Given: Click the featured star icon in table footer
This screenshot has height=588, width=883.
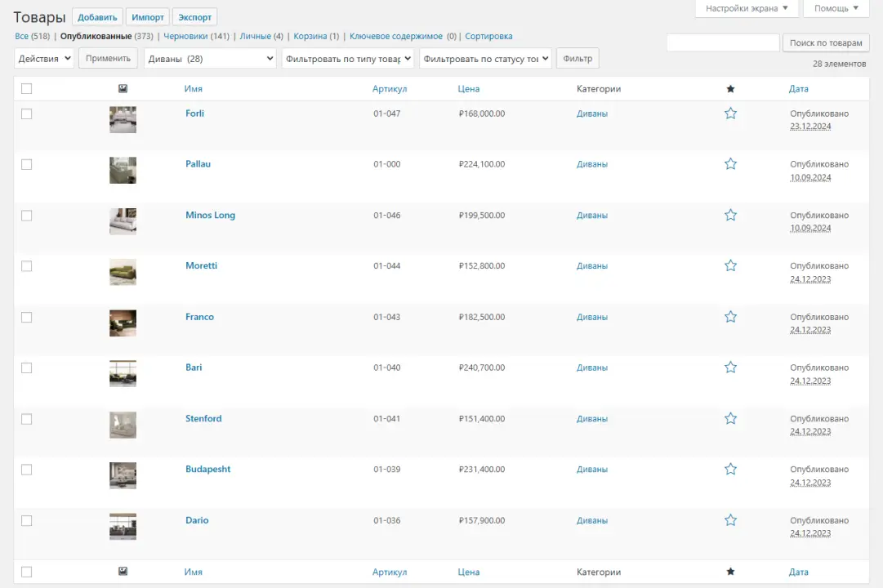Looking at the screenshot, I should [730, 572].
